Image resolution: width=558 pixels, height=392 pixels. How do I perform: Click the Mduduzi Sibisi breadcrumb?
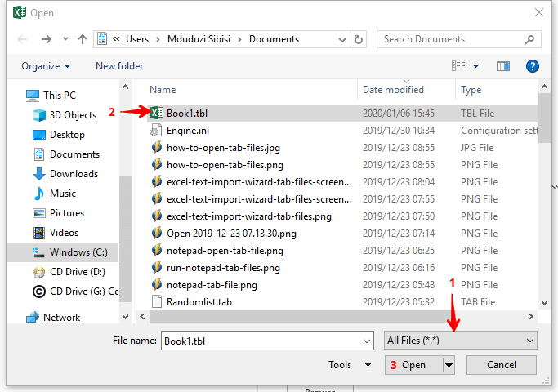(199, 39)
